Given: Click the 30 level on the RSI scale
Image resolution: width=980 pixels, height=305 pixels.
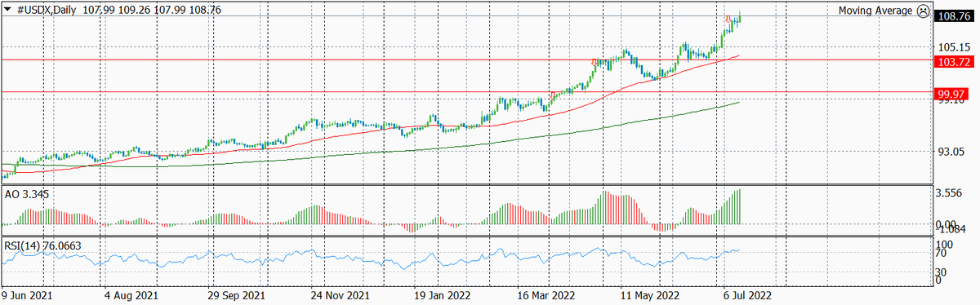Looking at the screenshot, I should tap(942, 272).
